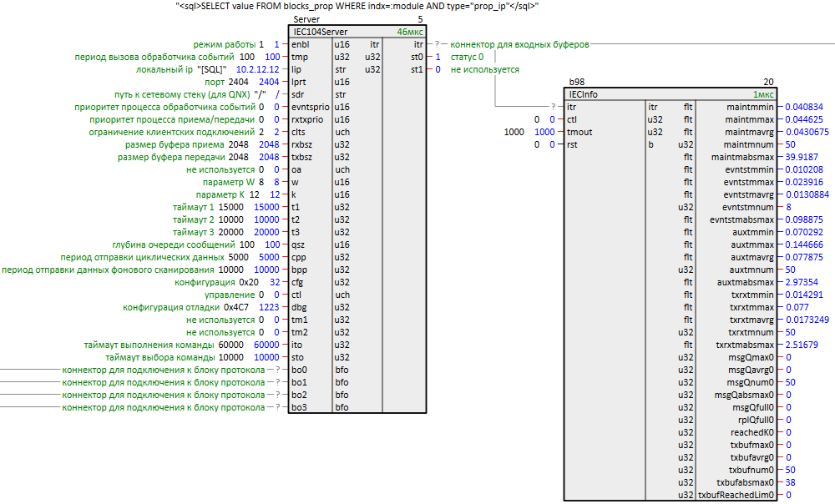
Task: Click the enbl input pin of IEC104Server
Action: pyautogui.click(x=301, y=44)
